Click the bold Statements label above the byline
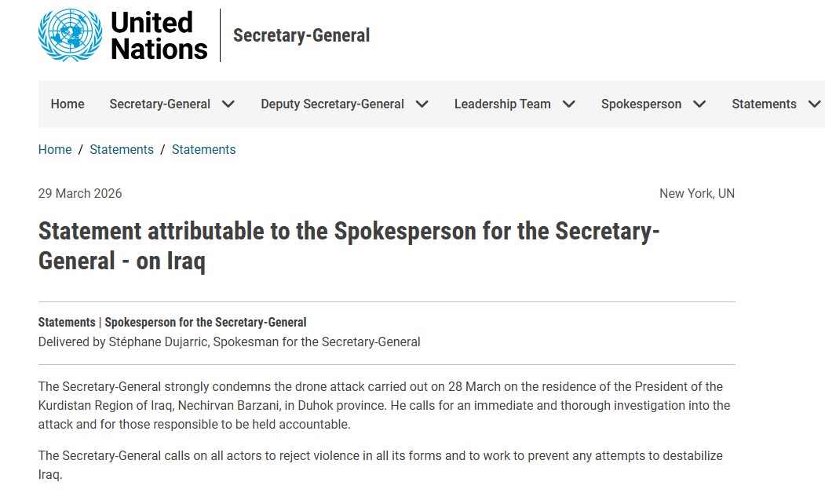Screen dimensions: 825x504 (67, 323)
